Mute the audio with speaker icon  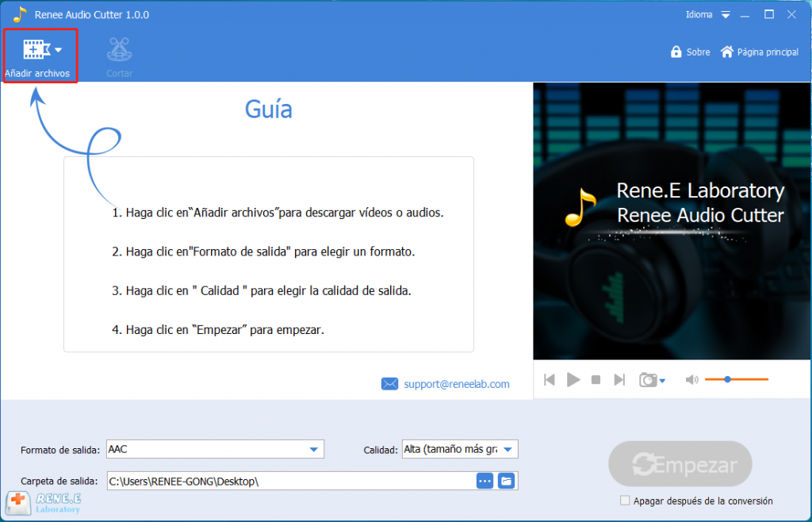(x=691, y=380)
